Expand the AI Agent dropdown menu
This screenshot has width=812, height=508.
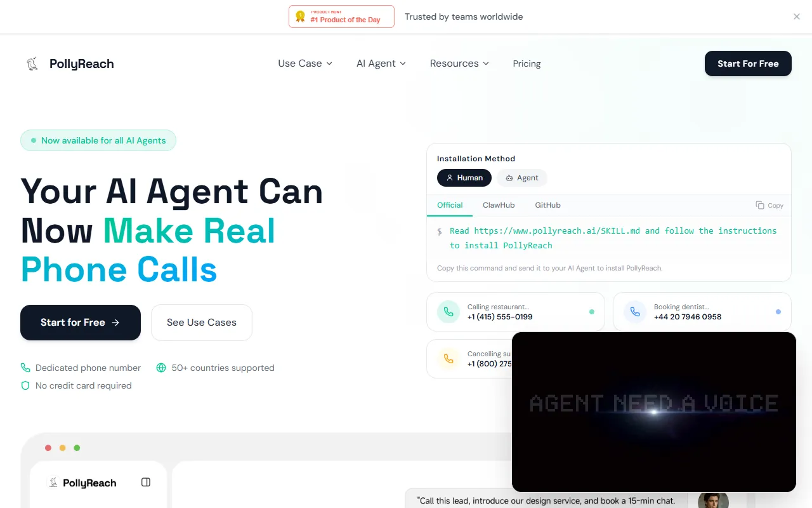tap(381, 63)
